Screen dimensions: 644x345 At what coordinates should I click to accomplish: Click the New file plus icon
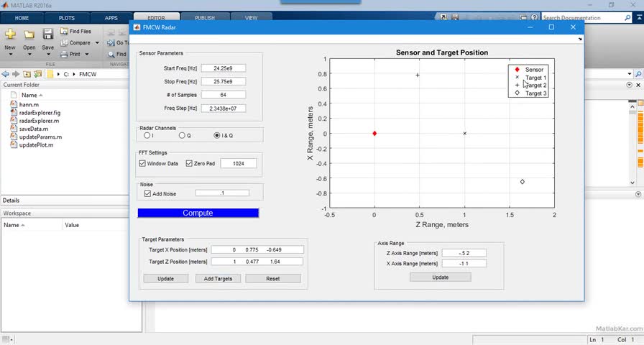[10, 34]
